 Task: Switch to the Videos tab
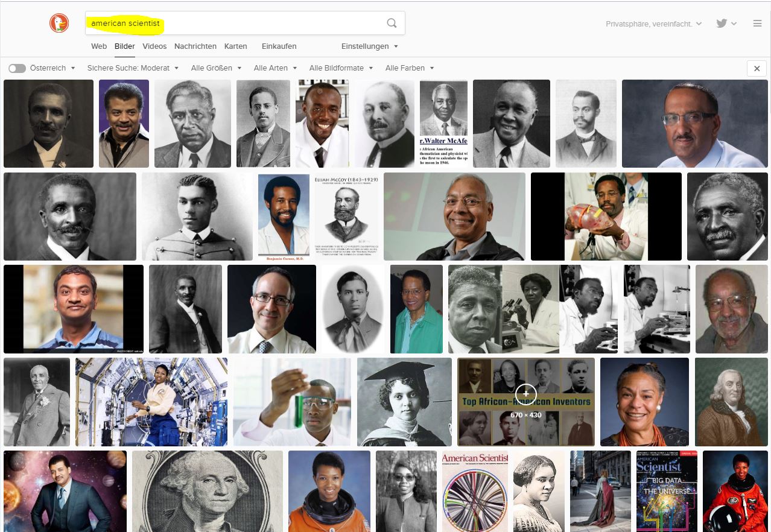154,46
